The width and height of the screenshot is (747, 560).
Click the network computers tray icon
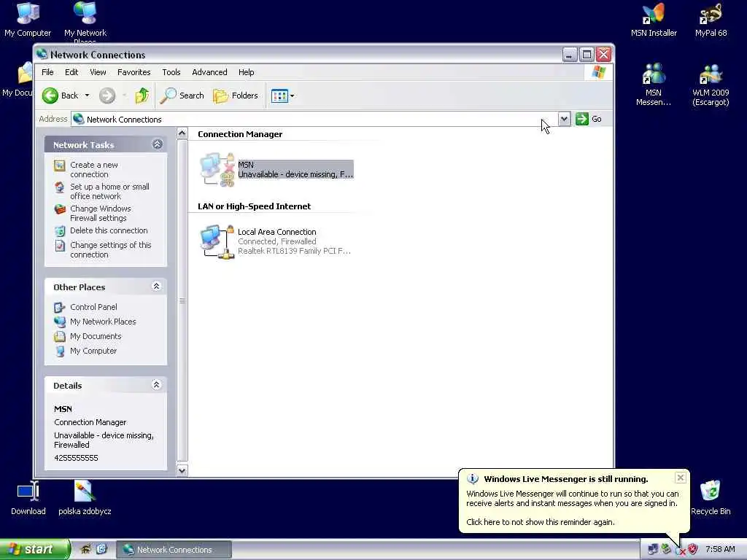[653, 549]
